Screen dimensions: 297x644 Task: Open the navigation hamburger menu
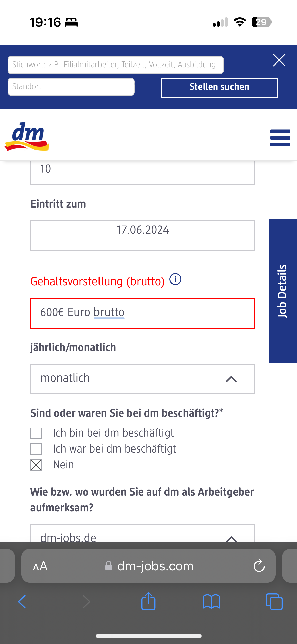(280, 138)
